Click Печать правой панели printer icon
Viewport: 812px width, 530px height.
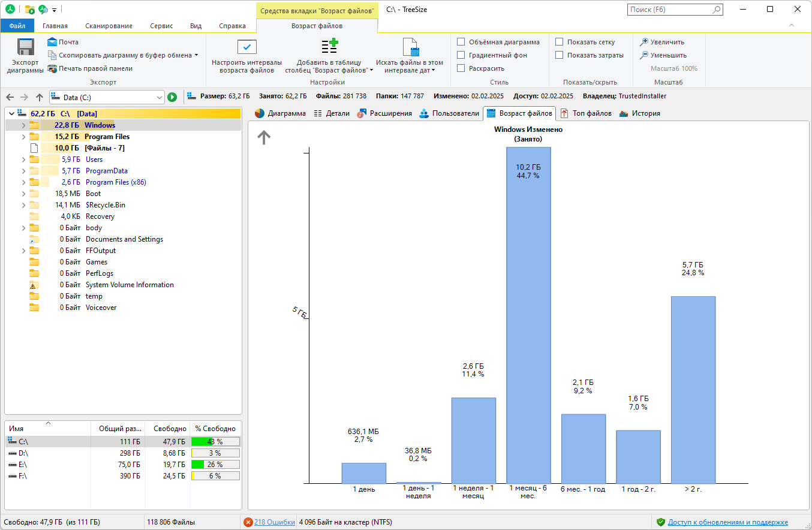tap(52, 68)
